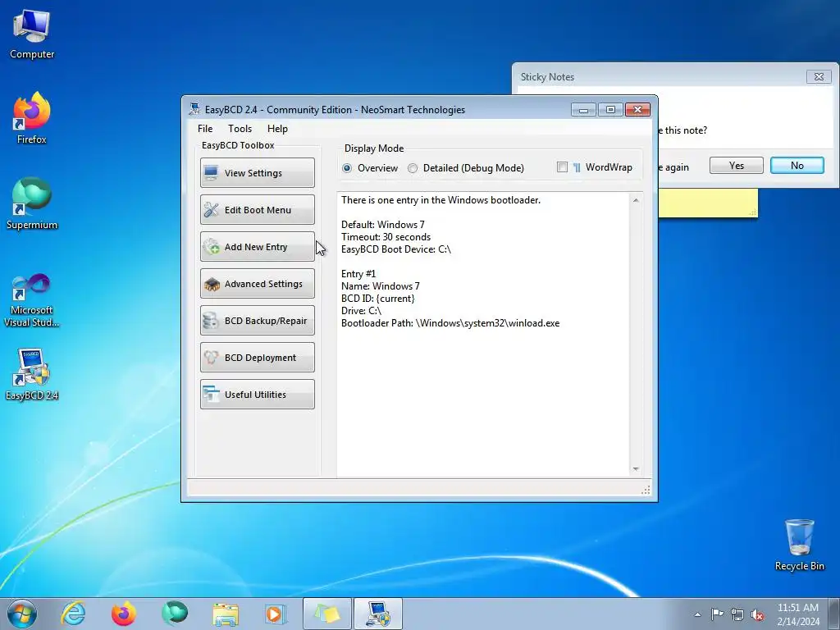
Task: Click the network tray icon
Action: pos(737,614)
